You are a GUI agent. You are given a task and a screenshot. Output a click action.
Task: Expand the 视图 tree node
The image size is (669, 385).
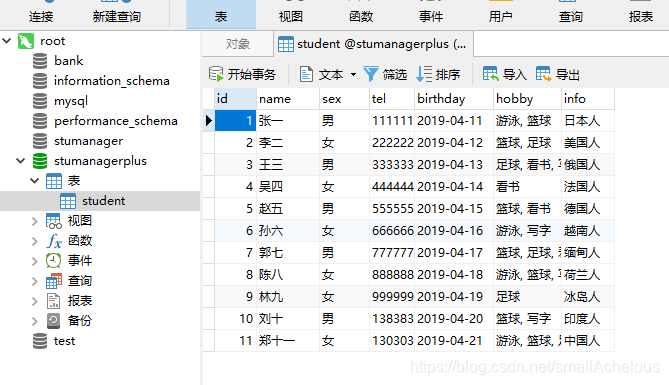(x=35, y=221)
